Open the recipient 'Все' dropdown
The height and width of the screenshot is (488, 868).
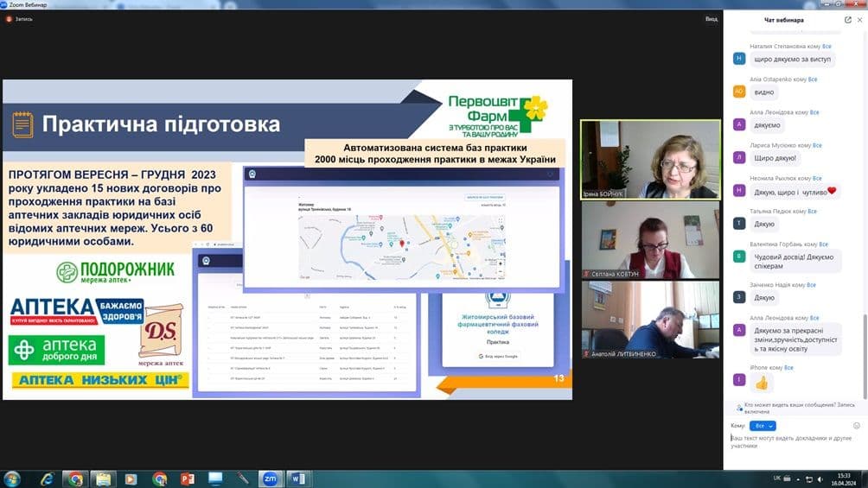pos(763,426)
